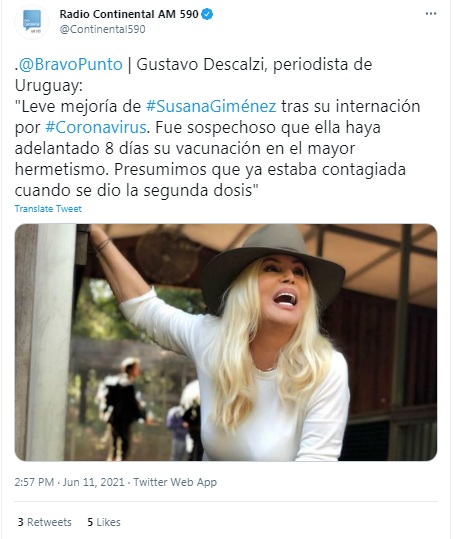Click the Jun 11, 2021 date
The image size is (456, 539).
click(93, 482)
